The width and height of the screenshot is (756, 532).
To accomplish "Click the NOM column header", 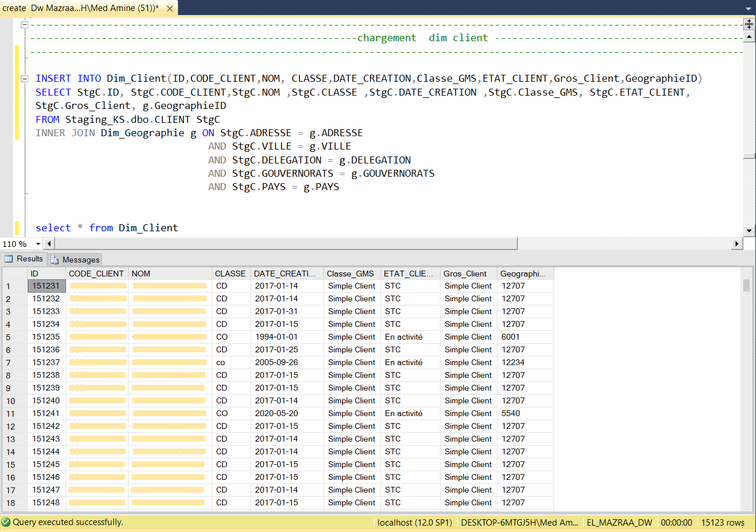I will (170, 274).
